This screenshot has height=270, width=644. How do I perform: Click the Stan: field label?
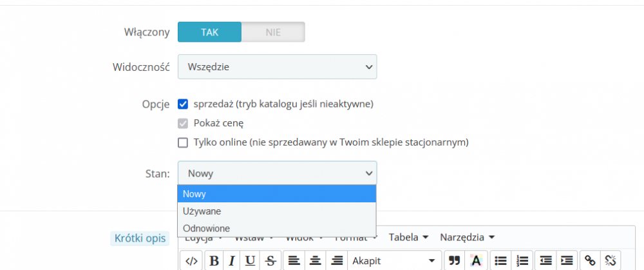[x=158, y=173]
